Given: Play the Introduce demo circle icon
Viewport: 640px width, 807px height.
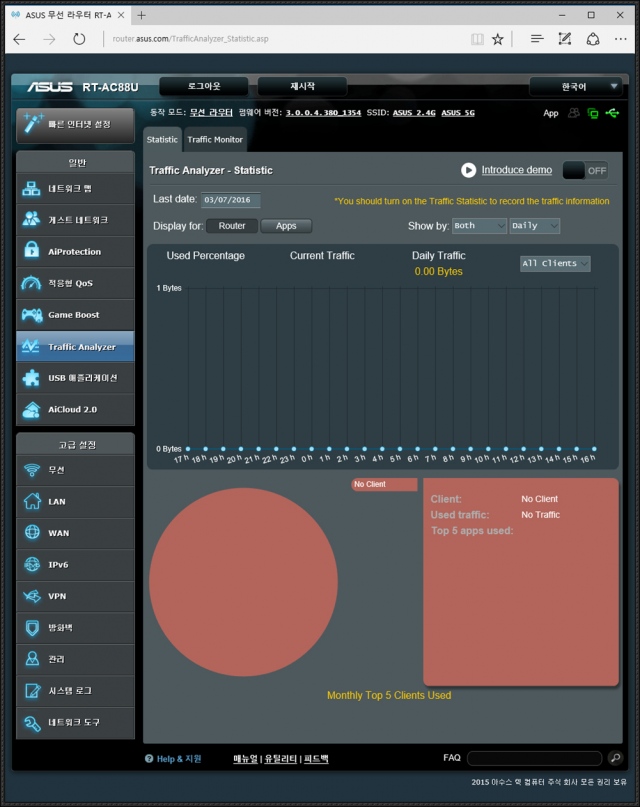Looking at the screenshot, I should click(468, 170).
